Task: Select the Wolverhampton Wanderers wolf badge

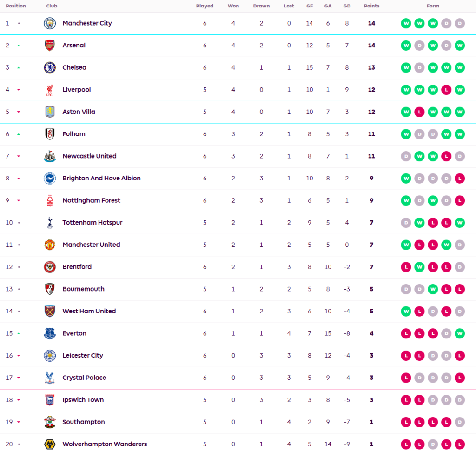Action: [50, 444]
